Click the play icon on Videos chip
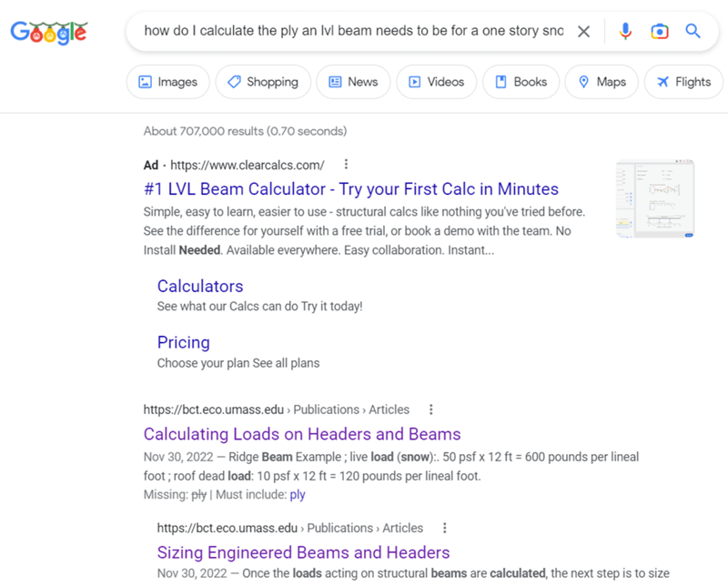 (x=414, y=82)
